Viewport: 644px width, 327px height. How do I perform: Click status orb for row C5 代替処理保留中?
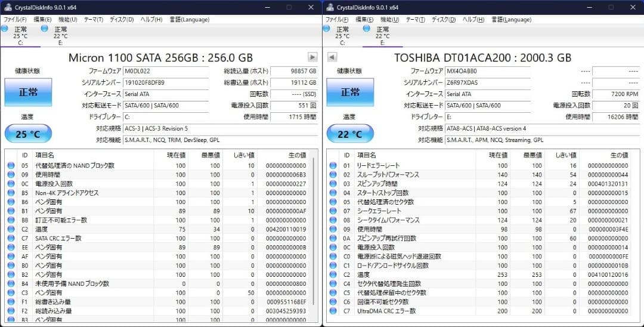click(x=333, y=293)
